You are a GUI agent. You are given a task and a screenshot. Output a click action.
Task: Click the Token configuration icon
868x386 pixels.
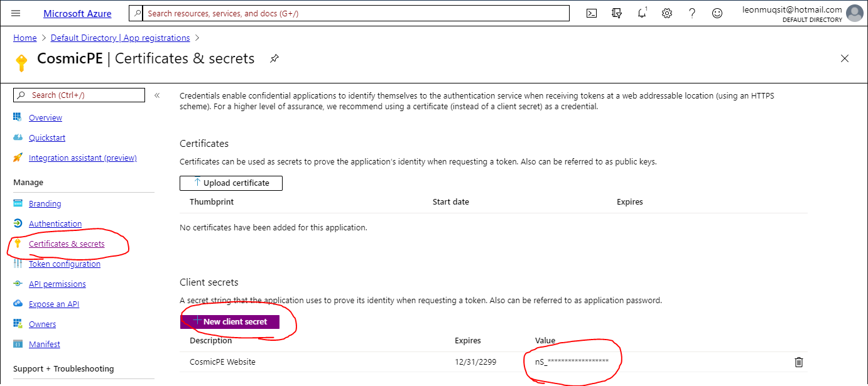18,264
